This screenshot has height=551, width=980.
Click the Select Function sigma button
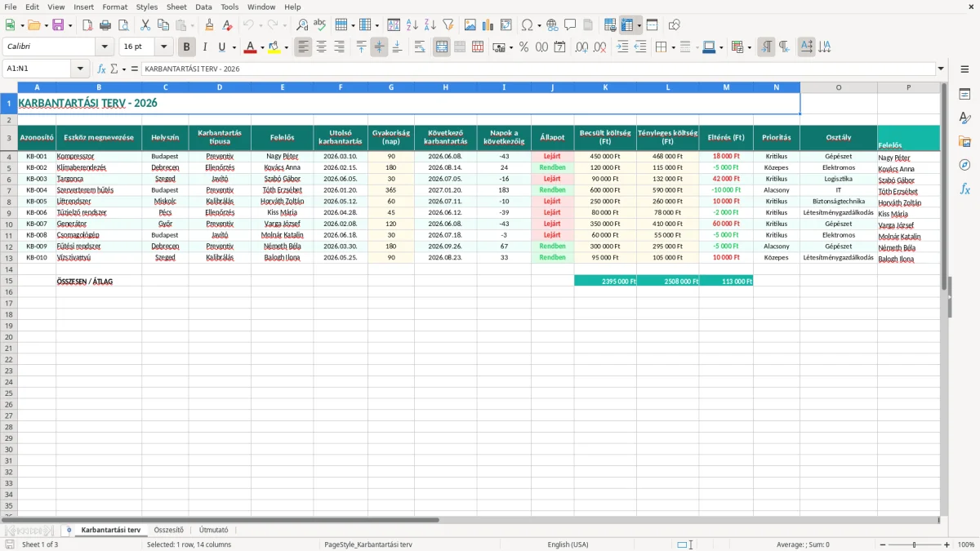click(114, 69)
